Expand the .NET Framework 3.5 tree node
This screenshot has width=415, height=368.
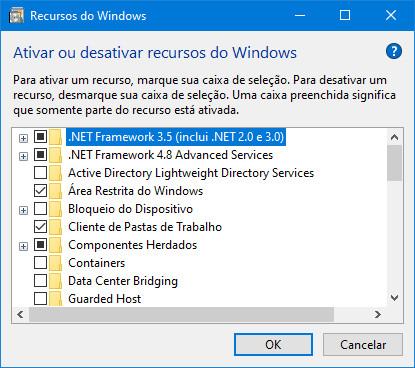coord(23,138)
